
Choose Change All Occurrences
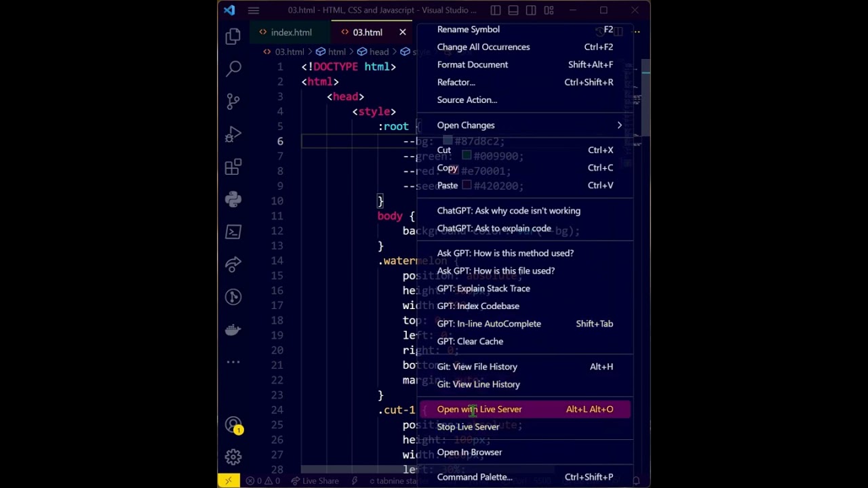pyautogui.click(x=526, y=47)
